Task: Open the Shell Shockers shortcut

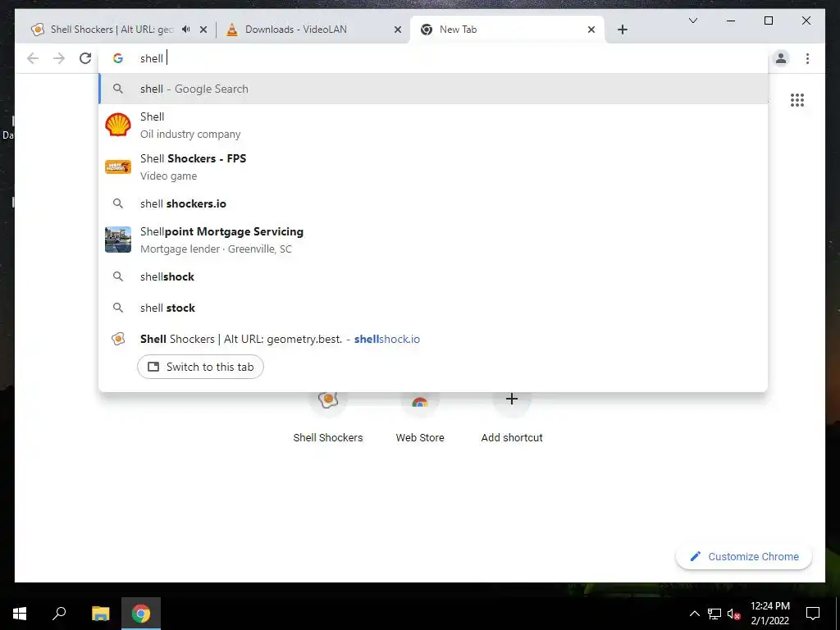Action: (x=328, y=418)
